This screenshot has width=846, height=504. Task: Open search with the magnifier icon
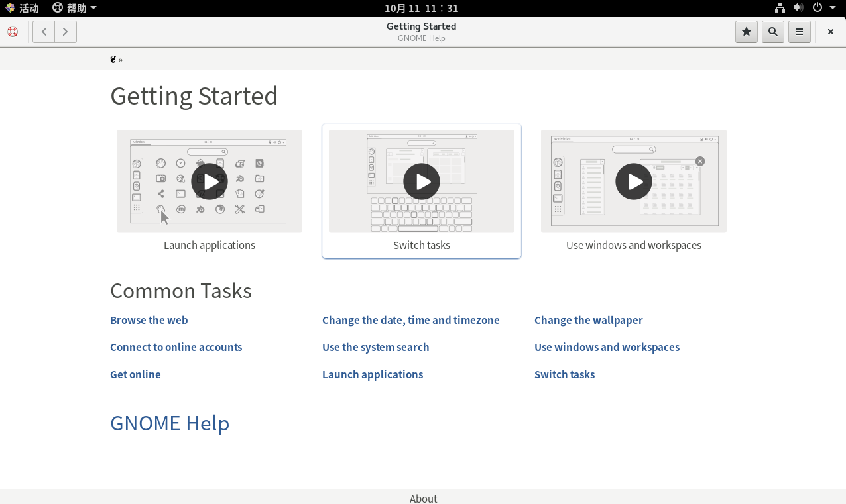773,31
